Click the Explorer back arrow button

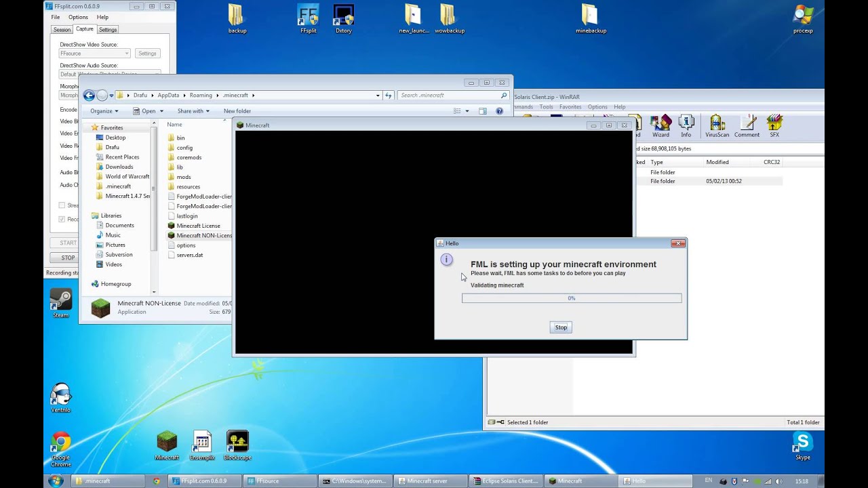[89, 96]
